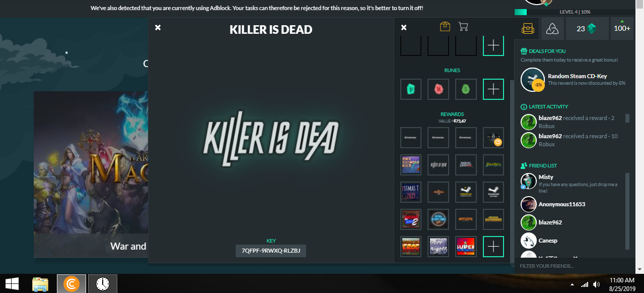644x293 pixels.
Task: Open the orange chest inventory button
Action: [527, 28]
